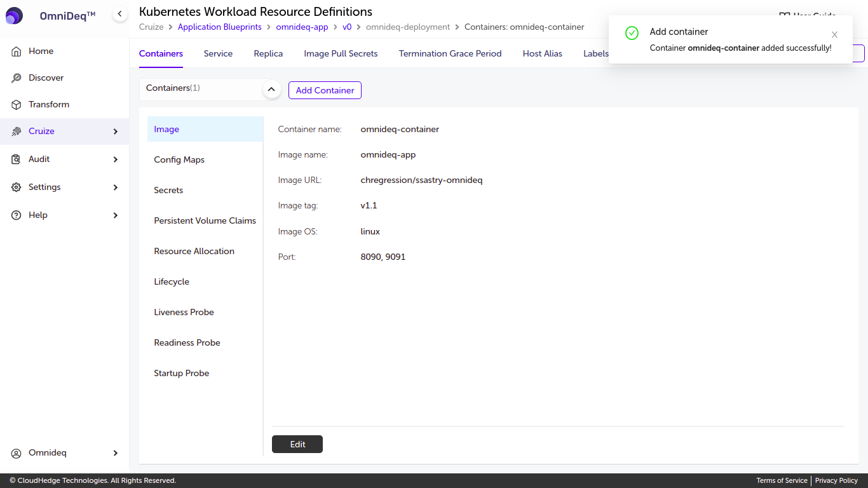868x488 pixels.
Task: Collapse the Containers list chevron
Action: (x=271, y=90)
